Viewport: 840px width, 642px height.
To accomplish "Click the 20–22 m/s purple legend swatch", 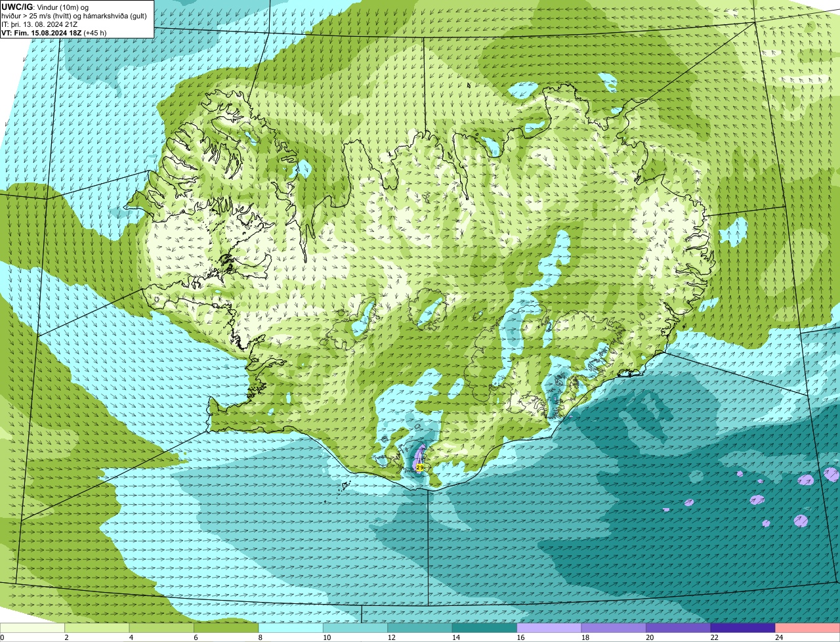I will [679, 628].
